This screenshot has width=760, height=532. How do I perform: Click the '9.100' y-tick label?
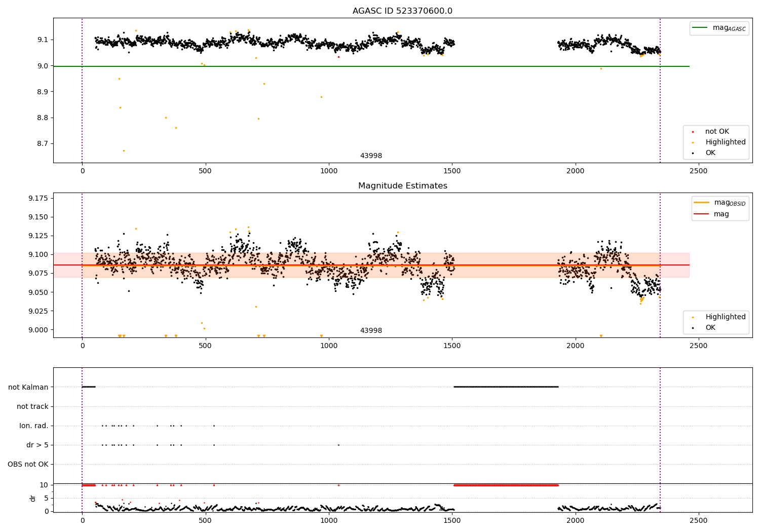coord(39,254)
